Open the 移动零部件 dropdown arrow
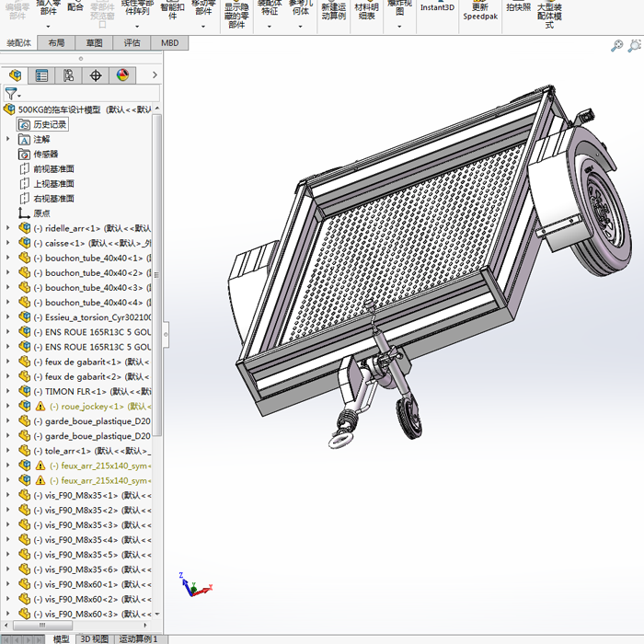 (203, 27)
